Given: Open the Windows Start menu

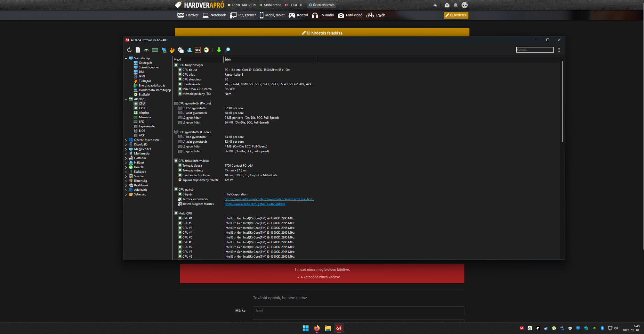Looking at the screenshot, I should pyautogui.click(x=306, y=328).
